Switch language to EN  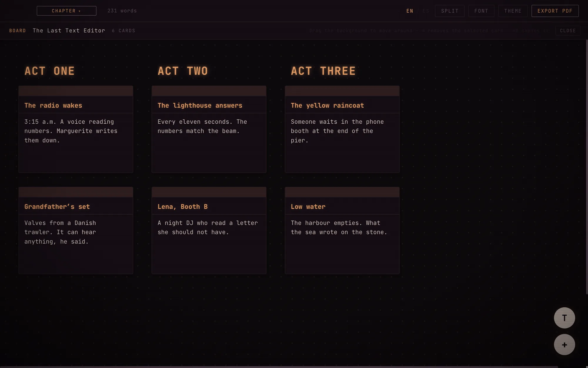pyautogui.click(x=410, y=11)
